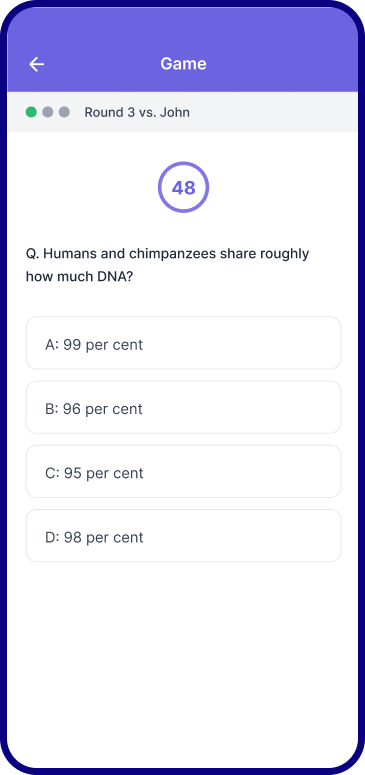This screenshot has width=365, height=775.
Task: Click the Q. prefix of the question
Action: click(32, 254)
